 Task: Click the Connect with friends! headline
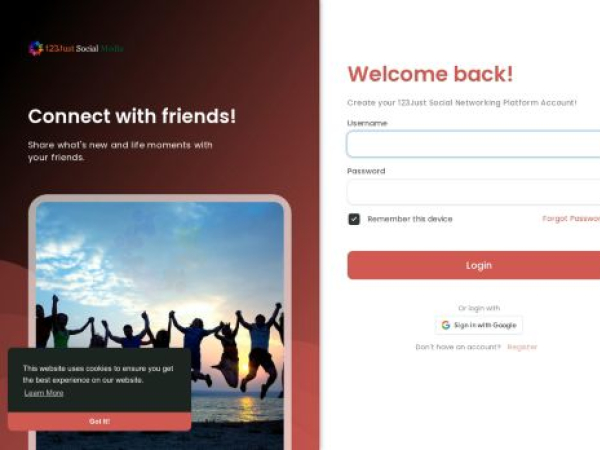click(132, 116)
